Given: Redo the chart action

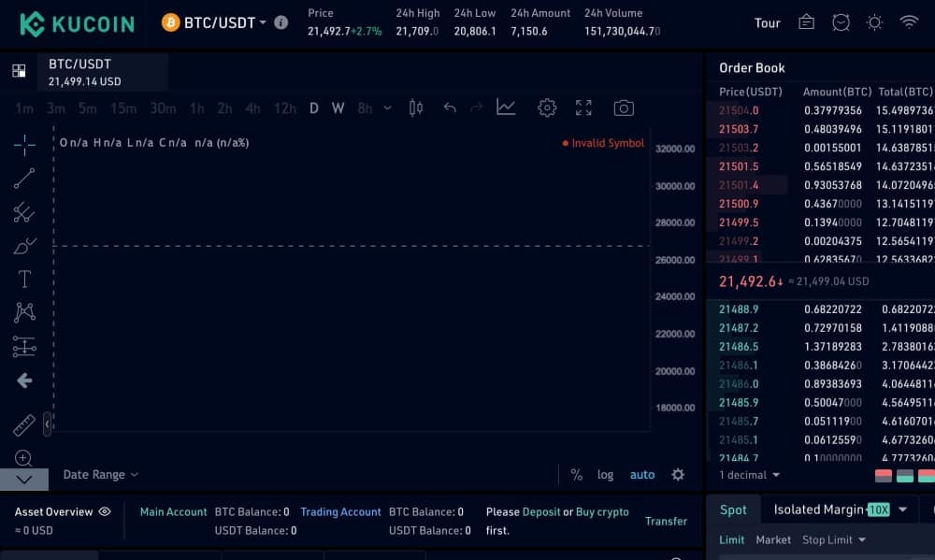Looking at the screenshot, I should coord(476,108).
